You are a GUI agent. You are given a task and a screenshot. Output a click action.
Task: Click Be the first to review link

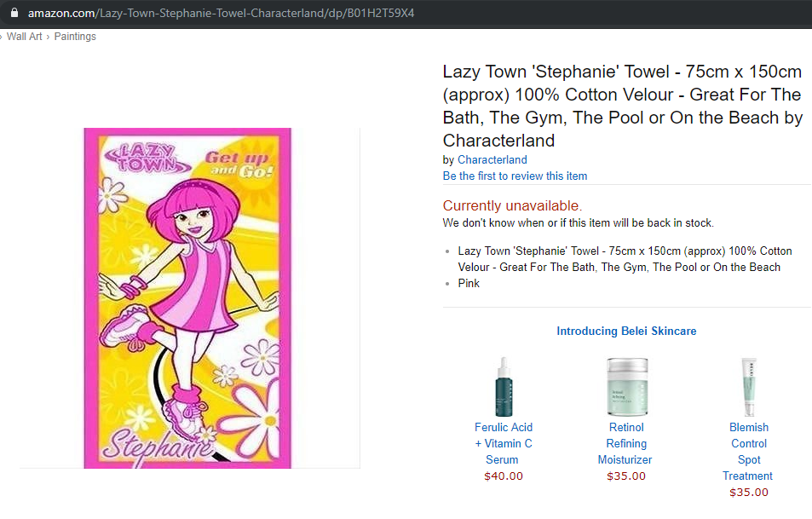[x=515, y=176]
